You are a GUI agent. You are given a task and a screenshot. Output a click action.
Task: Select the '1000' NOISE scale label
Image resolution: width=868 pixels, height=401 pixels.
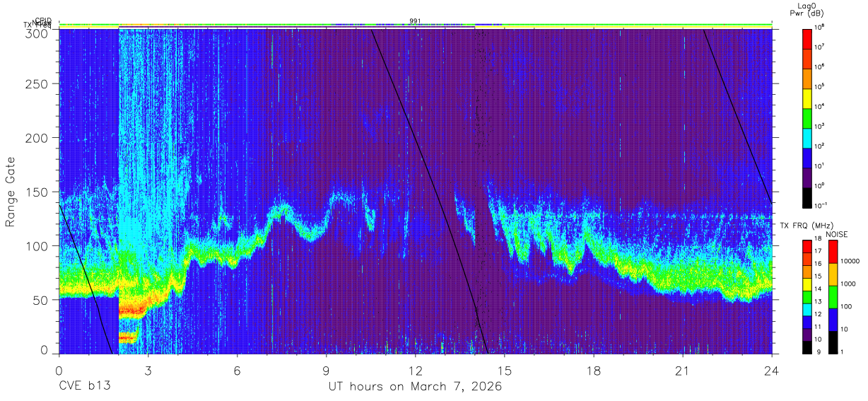click(848, 284)
